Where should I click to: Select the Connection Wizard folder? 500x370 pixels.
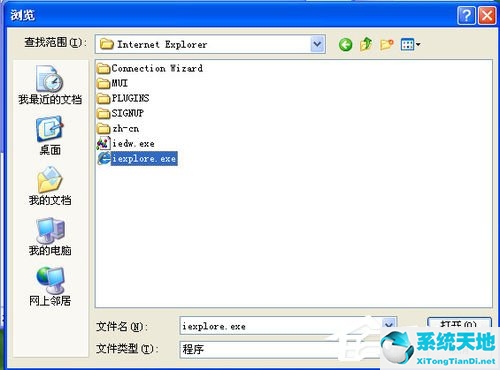(x=150, y=68)
